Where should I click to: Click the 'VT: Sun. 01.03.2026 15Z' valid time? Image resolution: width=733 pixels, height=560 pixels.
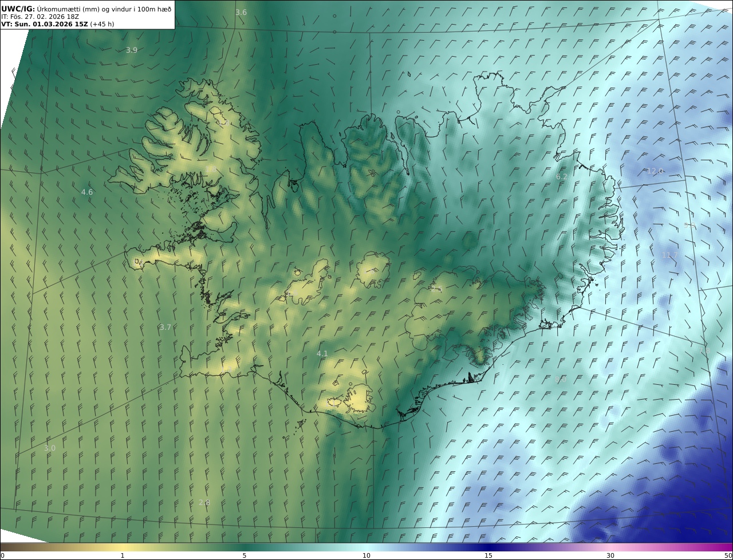point(44,24)
